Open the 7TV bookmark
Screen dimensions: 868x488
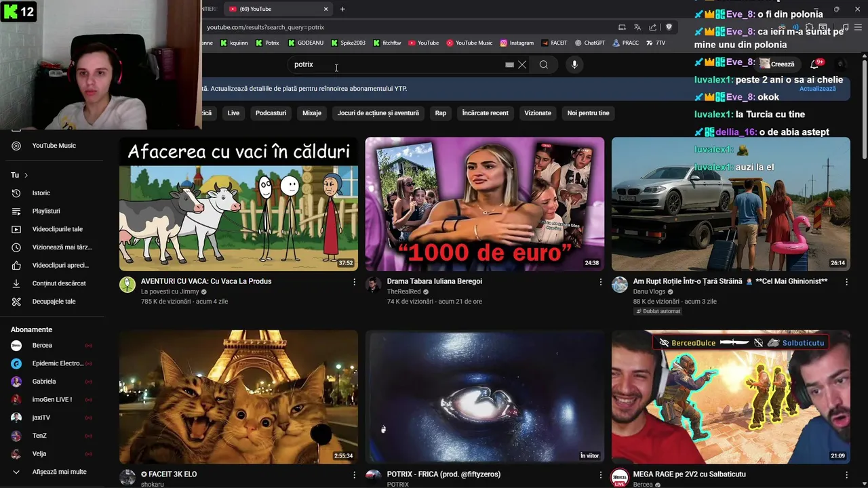[656, 43]
